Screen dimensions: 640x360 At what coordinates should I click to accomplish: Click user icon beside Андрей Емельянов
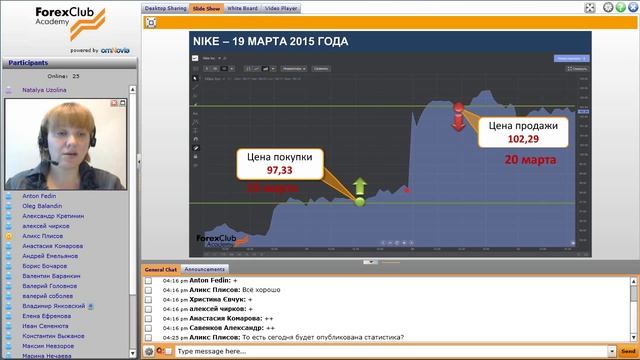pyautogui.click(x=9, y=256)
